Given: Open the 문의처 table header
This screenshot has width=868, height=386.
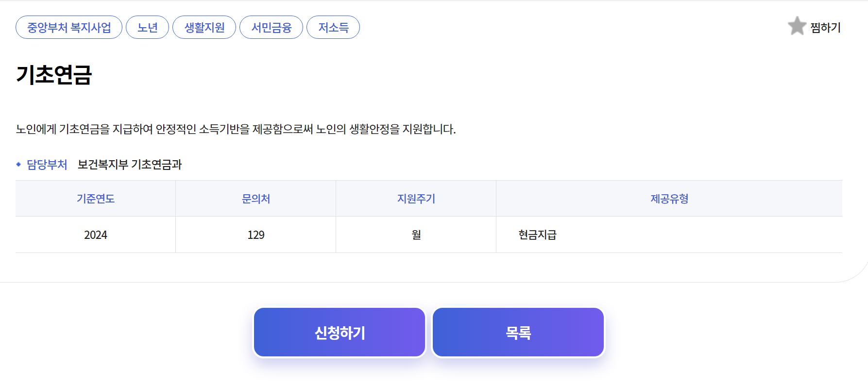Looking at the screenshot, I should [x=255, y=198].
